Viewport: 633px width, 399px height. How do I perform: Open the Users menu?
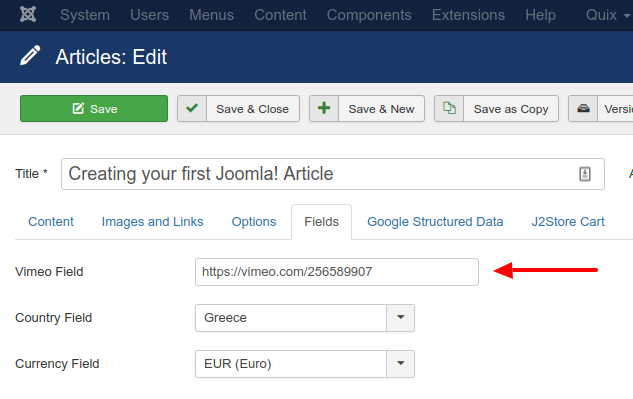pos(149,15)
